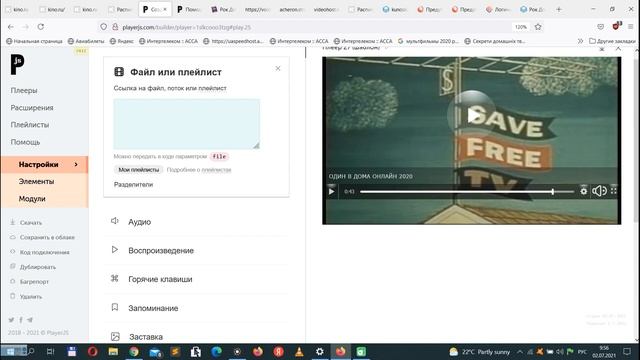The height and width of the screenshot is (360, 640).
Task: Go back in browser history
Action: coord(11,27)
